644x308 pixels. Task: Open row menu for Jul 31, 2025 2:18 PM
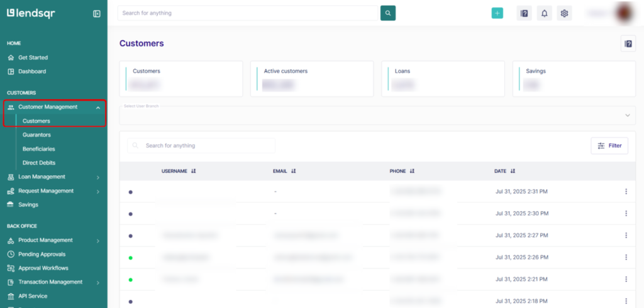coord(626,301)
